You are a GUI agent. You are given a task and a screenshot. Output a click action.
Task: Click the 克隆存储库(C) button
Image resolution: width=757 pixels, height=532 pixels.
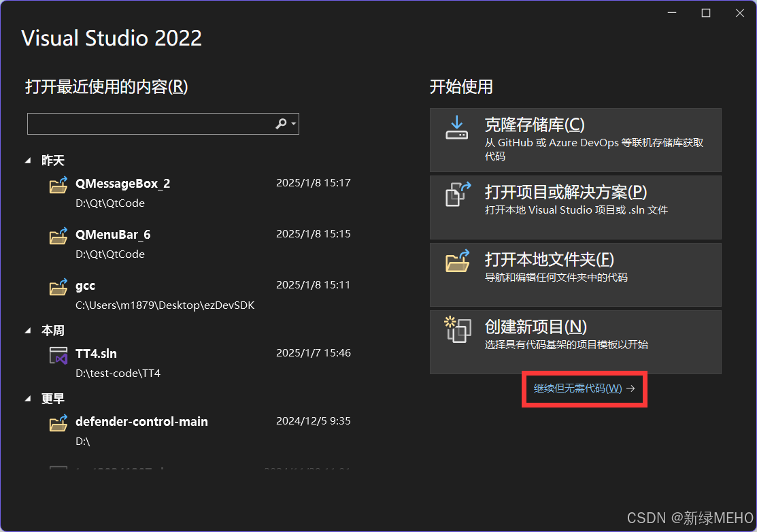point(575,140)
